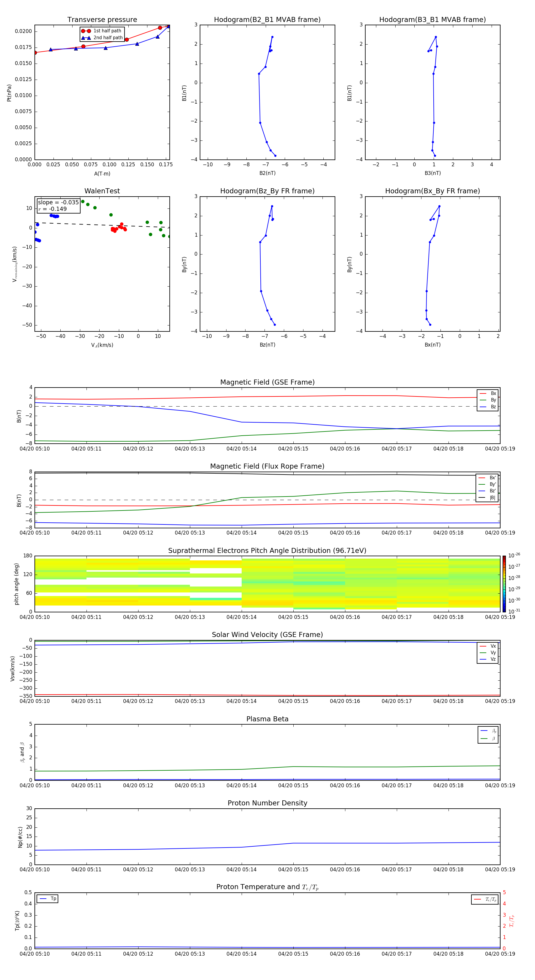This screenshot has height=980, width=535.
Task: Click the '04/20 05:15' tick under Solar Wind Velocity plot
Action: click(x=293, y=701)
